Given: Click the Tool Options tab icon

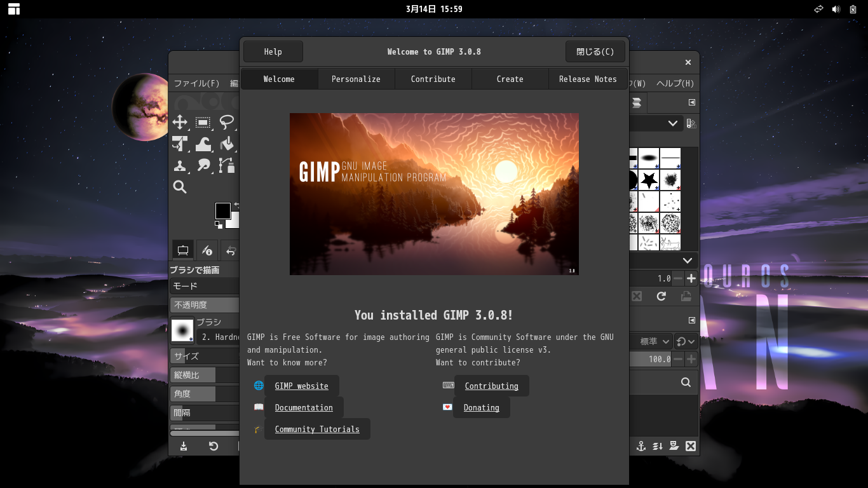Looking at the screenshot, I should pyautogui.click(x=182, y=250).
